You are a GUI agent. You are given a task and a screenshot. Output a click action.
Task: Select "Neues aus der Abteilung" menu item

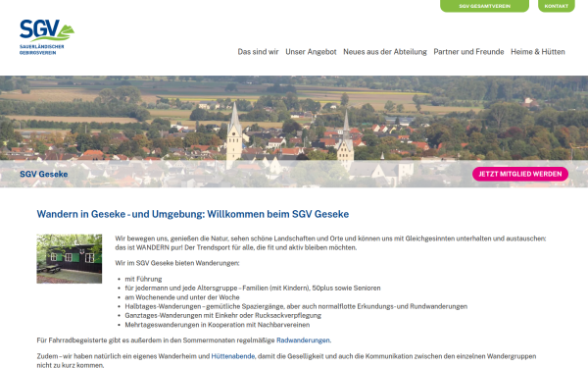click(385, 52)
